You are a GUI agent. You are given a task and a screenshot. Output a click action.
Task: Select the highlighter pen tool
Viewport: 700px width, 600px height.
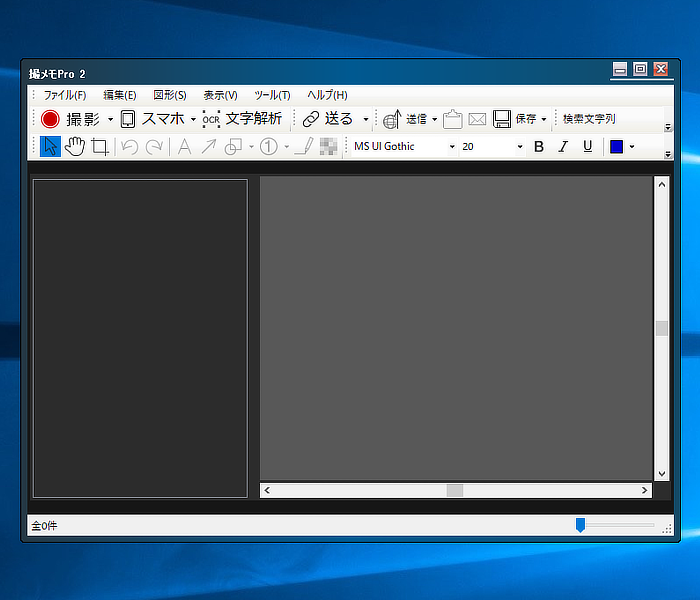(304, 146)
